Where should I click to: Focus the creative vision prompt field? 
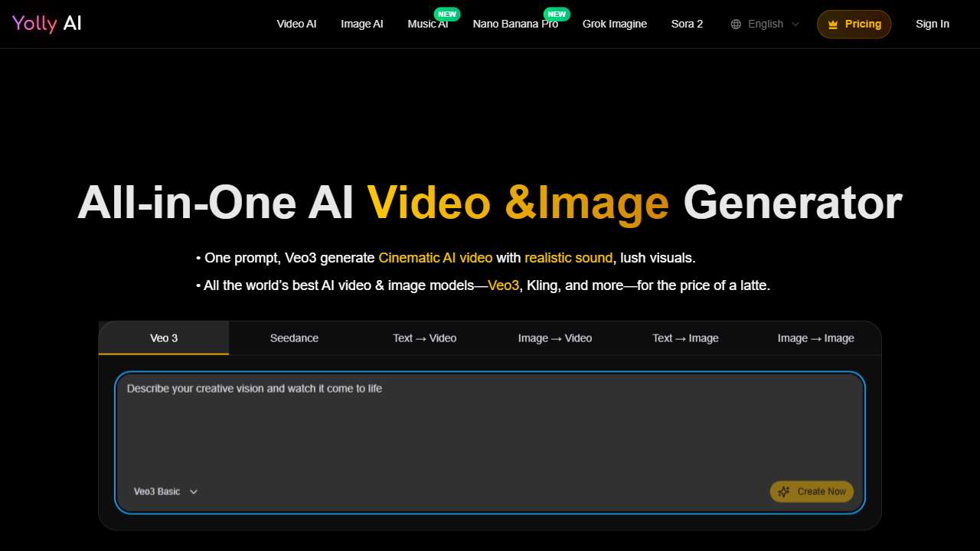coord(490,429)
